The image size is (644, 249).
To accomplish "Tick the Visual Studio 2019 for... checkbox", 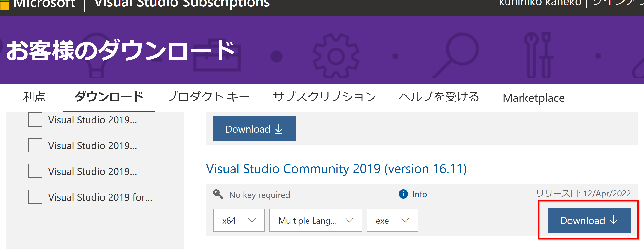I will coord(35,197).
